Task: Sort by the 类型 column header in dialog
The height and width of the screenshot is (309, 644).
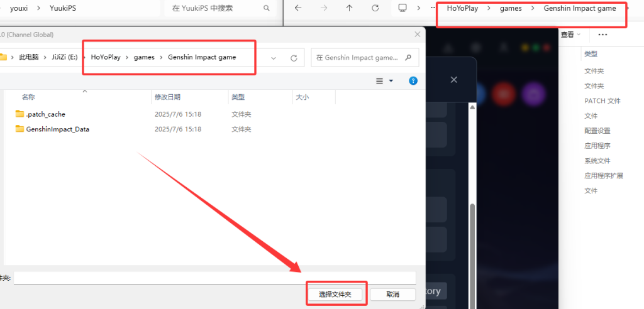Action: (238, 97)
